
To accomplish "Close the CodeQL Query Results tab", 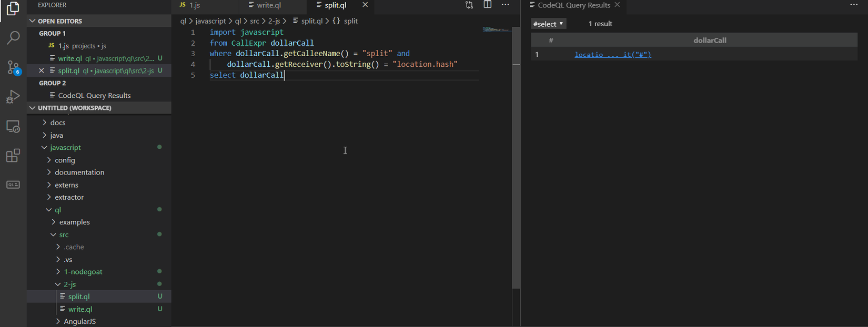I will tap(618, 5).
